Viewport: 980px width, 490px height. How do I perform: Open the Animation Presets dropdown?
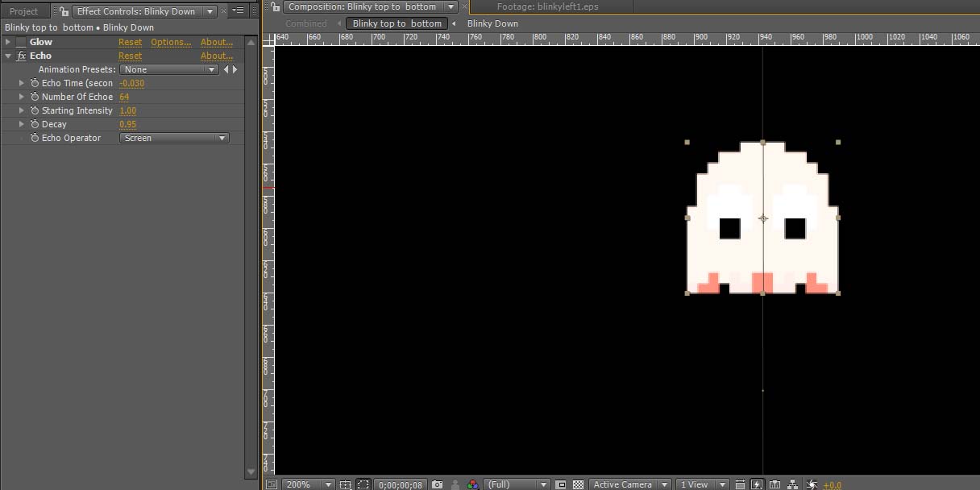(169, 69)
